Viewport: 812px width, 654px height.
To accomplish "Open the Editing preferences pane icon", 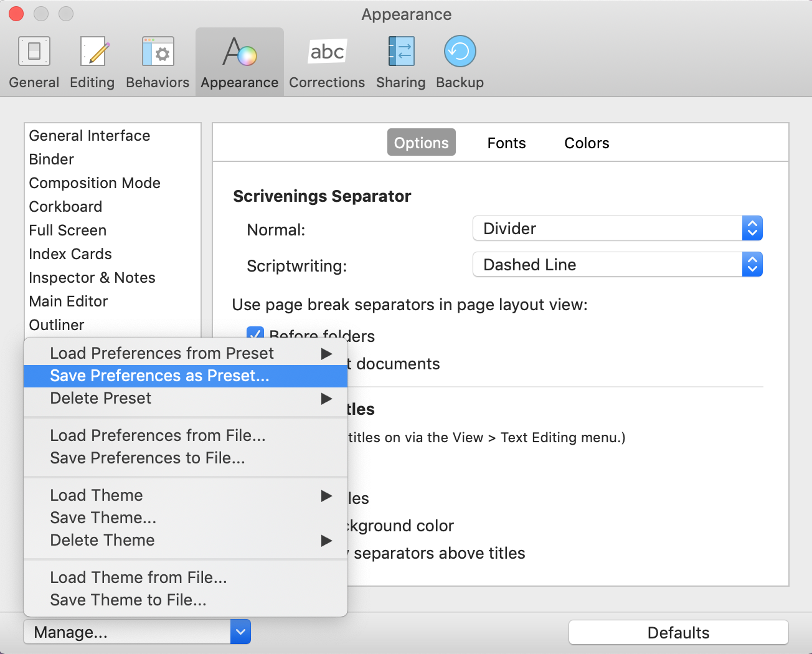I will pyautogui.click(x=95, y=51).
